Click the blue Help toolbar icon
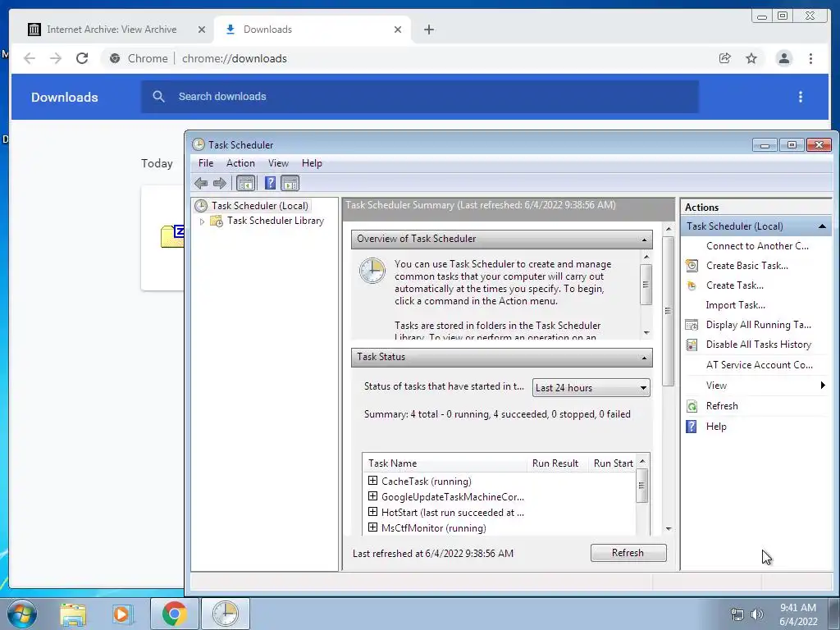This screenshot has height=630, width=840. pyautogui.click(x=271, y=183)
